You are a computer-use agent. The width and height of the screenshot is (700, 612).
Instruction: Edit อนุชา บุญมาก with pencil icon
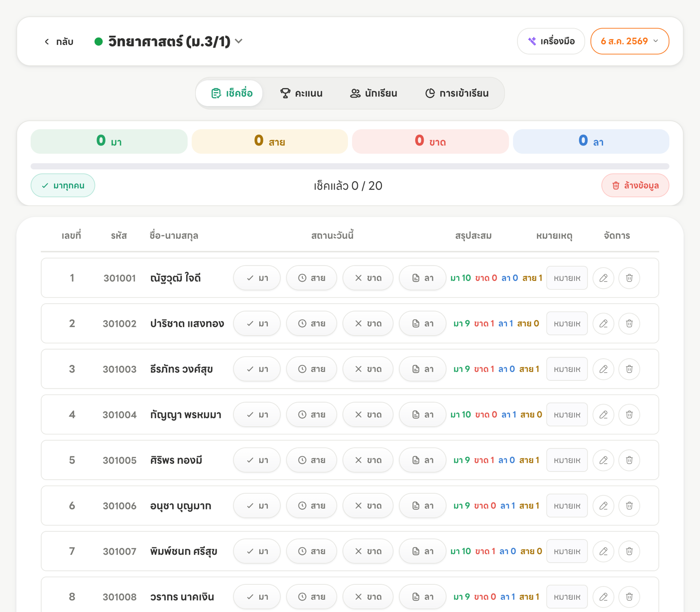tap(603, 505)
